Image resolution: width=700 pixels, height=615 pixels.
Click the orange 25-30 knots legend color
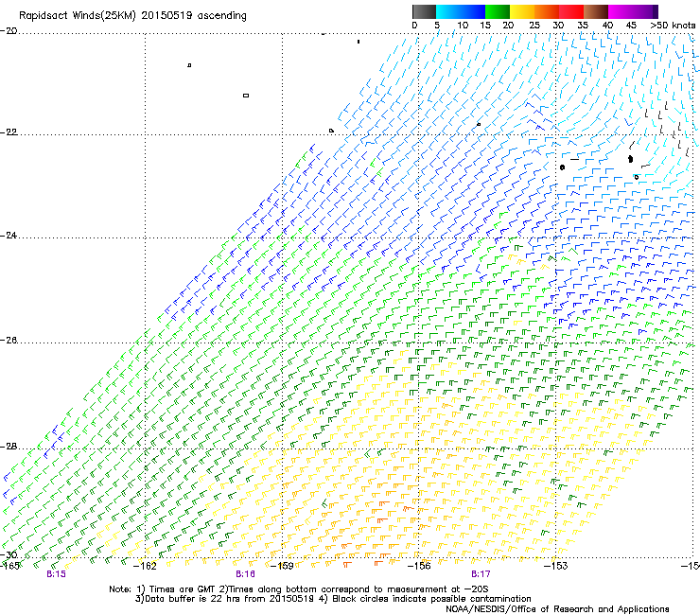coord(547,11)
